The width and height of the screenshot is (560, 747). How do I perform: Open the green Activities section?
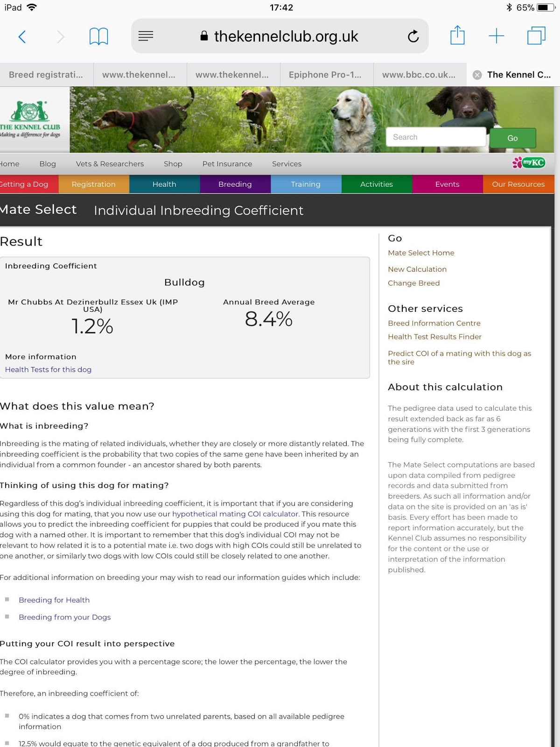pos(377,184)
